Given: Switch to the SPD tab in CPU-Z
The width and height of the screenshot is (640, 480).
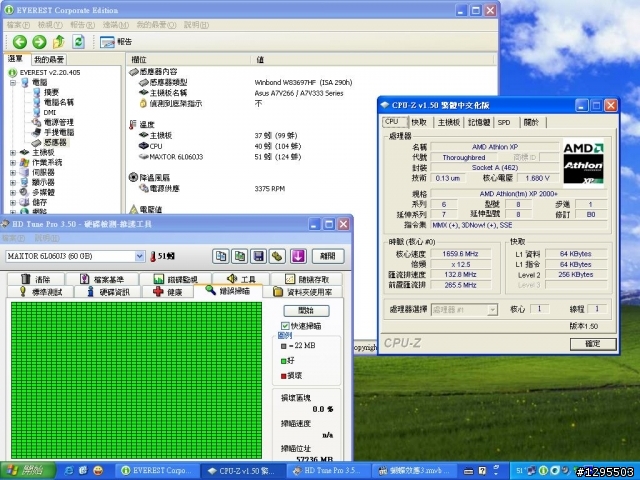Looking at the screenshot, I should point(505,122).
